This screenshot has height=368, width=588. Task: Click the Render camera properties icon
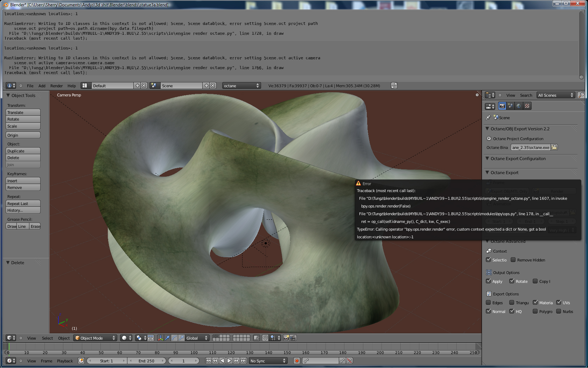click(x=502, y=106)
